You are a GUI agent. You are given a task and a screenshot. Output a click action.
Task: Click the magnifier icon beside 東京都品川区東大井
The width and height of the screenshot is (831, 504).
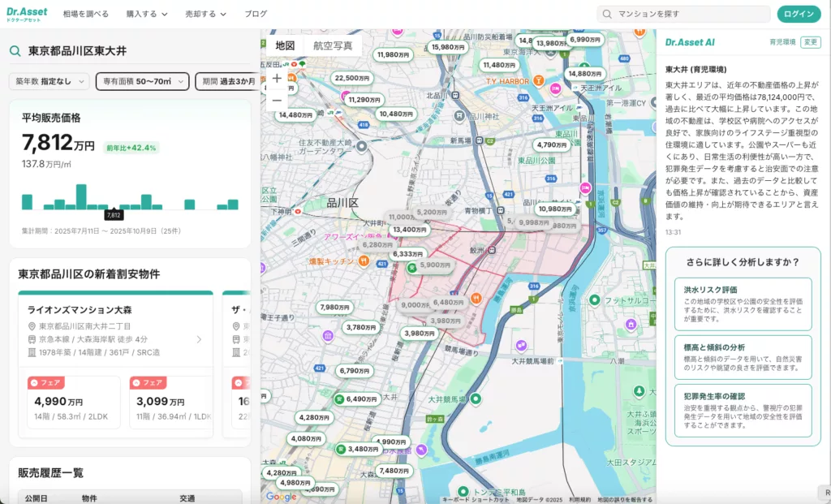point(15,51)
